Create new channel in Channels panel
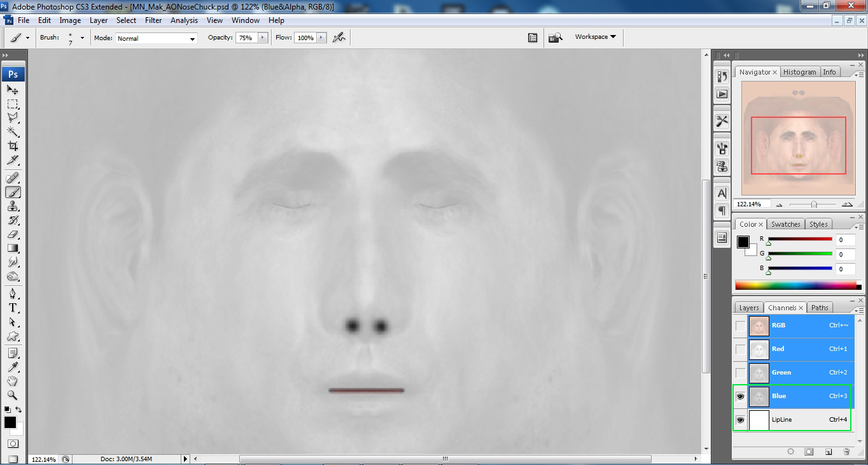 coord(829,452)
